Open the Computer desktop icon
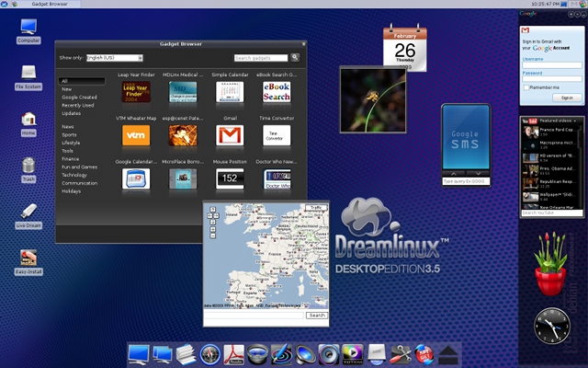The image size is (588, 368). click(x=28, y=27)
